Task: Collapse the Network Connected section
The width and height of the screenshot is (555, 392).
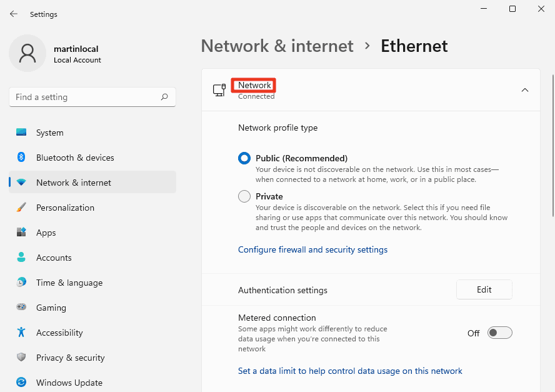Action: (525, 90)
